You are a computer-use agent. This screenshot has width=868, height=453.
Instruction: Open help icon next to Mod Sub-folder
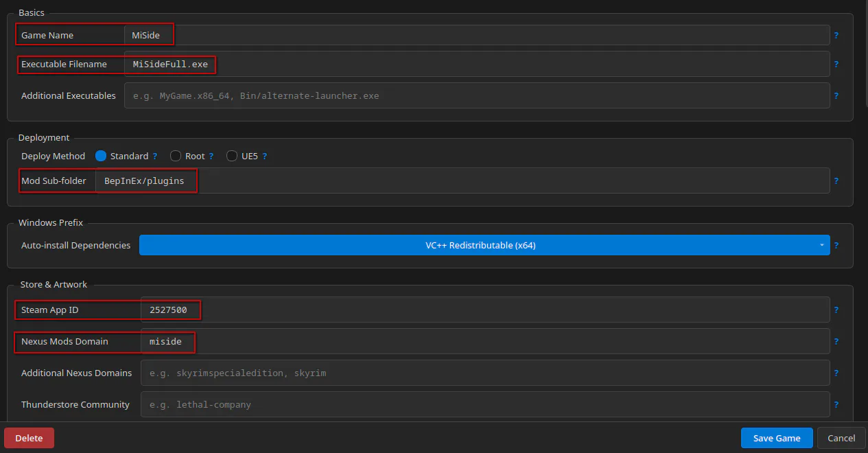(x=836, y=181)
